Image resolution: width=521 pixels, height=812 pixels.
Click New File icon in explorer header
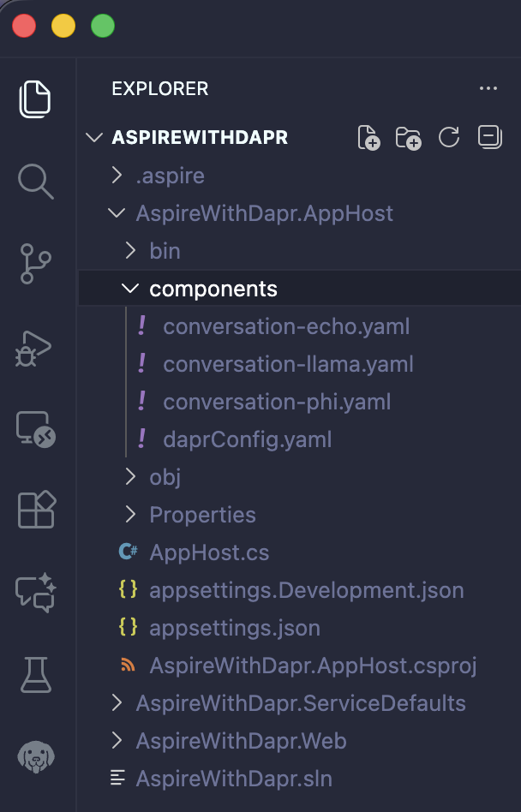(x=368, y=138)
